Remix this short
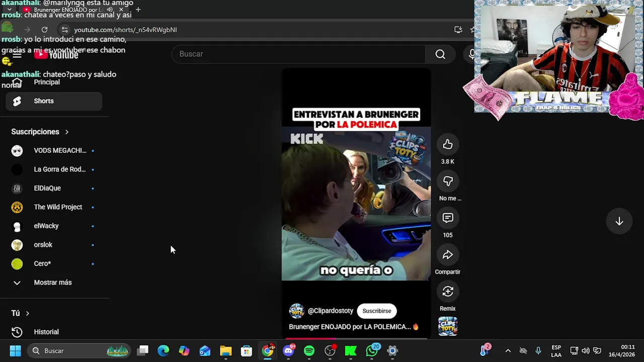644x362 pixels. pyautogui.click(x=448, y=292)
